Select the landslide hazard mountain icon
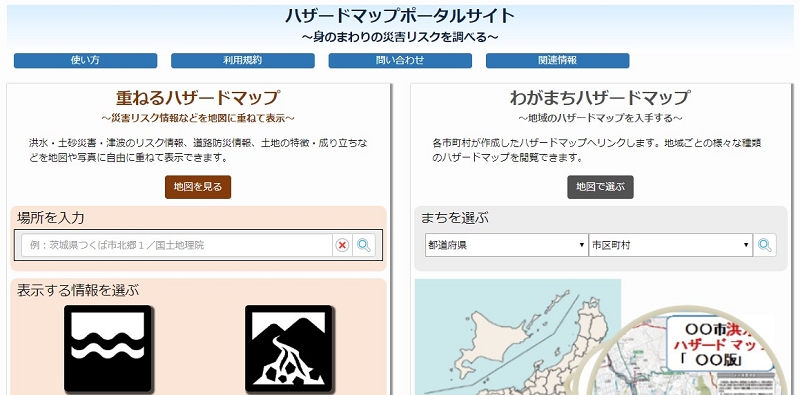This screenshot has width=800, height=395. click(288, 349)
